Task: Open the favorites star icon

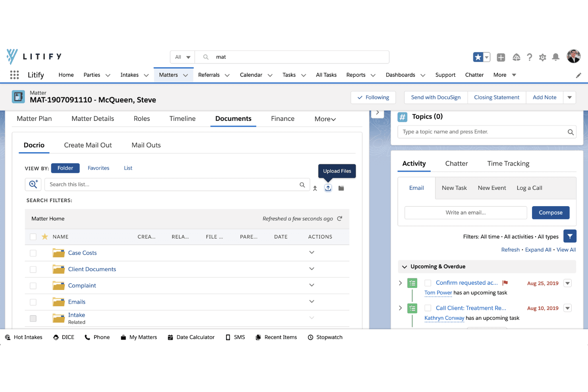Action: 478,57
